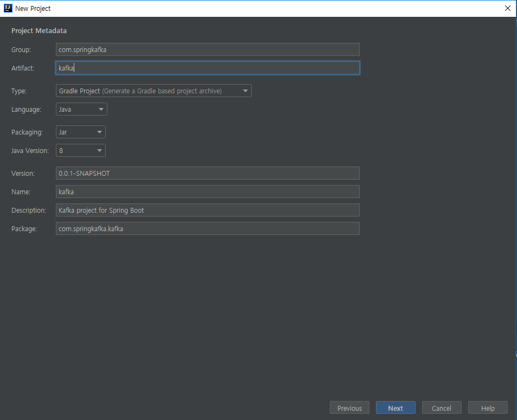Click the IntelliJ IDEA logo in title bar
Image resolution: width=517 pixels, height=420 pixels.
[8, 8]
